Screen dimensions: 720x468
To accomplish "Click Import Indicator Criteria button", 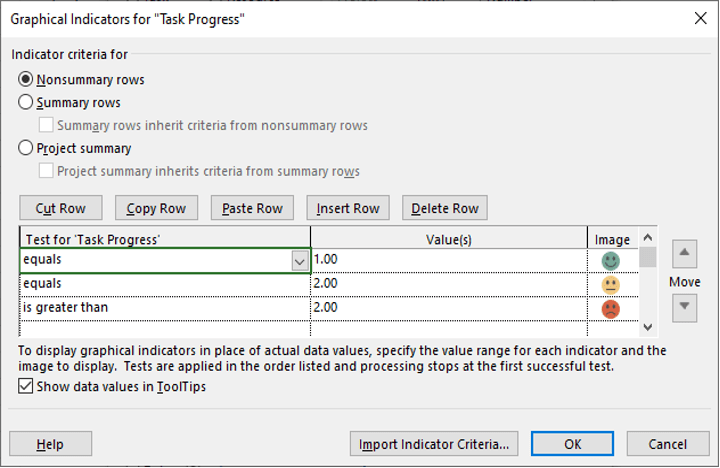I will pyautogui.click(x=434, y=444).
